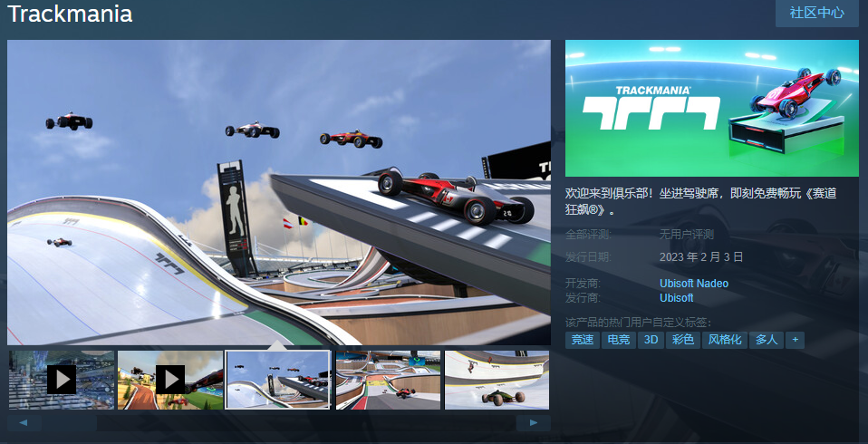Click the game description starting 欢迎来到俱乐部
Image resolution: width=868 pixels, height=444 pixels.
(x=700, y=201)
